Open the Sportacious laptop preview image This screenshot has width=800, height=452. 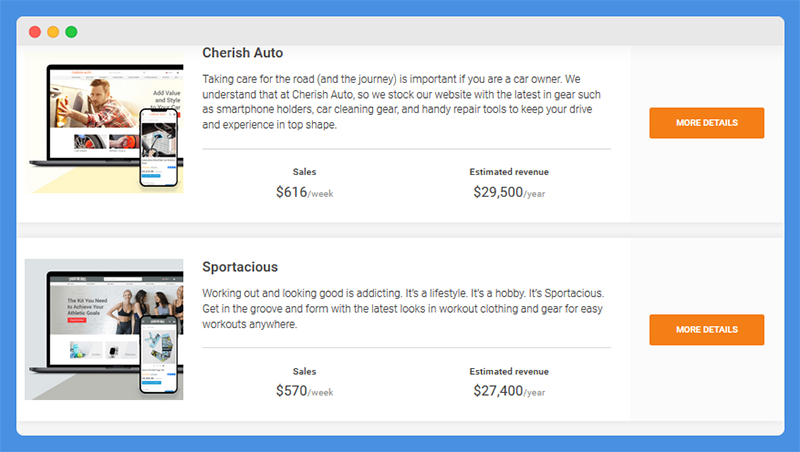click(104, 329)
